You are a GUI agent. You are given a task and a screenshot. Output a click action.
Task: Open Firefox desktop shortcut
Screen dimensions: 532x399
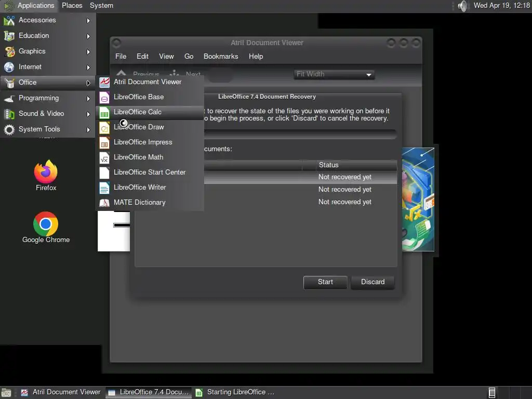46,176
